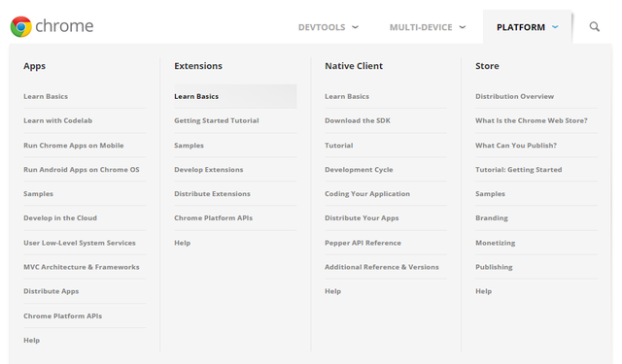Go to Distribute Extensions
This screenshot has width=622, height=364.
pyautogui.click(x=212, y=194)
